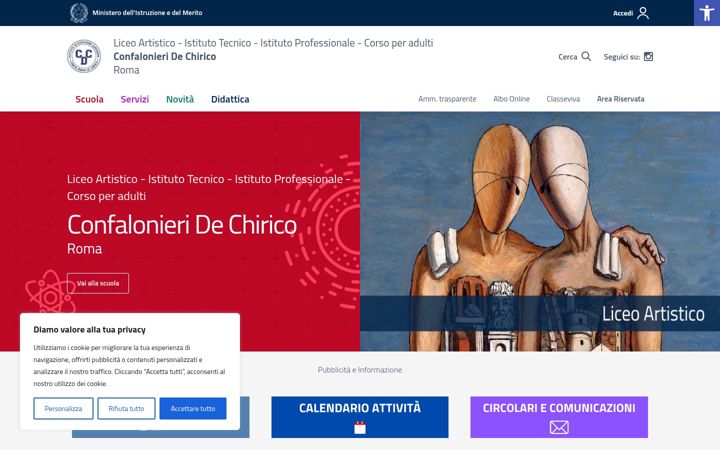The image size is (720, 450).
Task: Click the Accedi login link
Action: pos(623,13)
